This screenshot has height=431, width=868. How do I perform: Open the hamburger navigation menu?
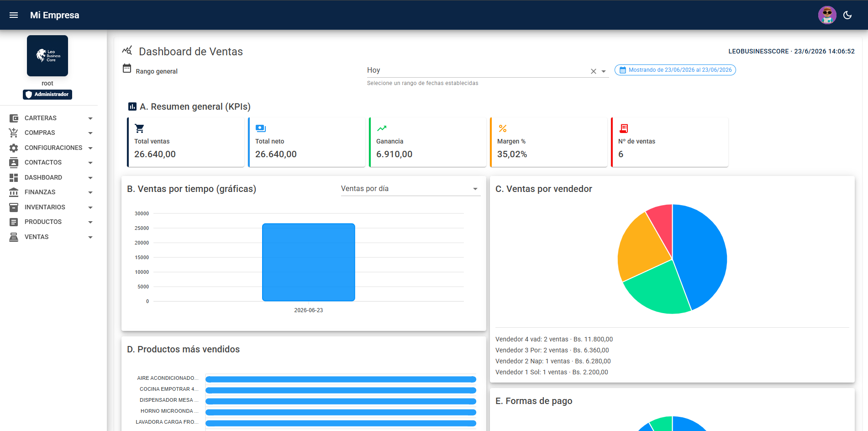14,15
